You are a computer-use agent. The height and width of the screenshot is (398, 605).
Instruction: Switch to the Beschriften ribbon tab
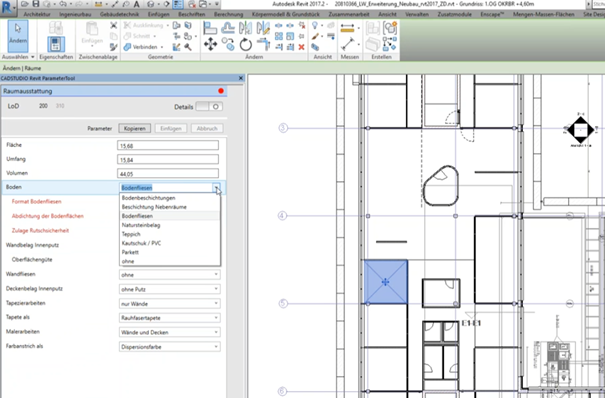[x=192, y=14]
